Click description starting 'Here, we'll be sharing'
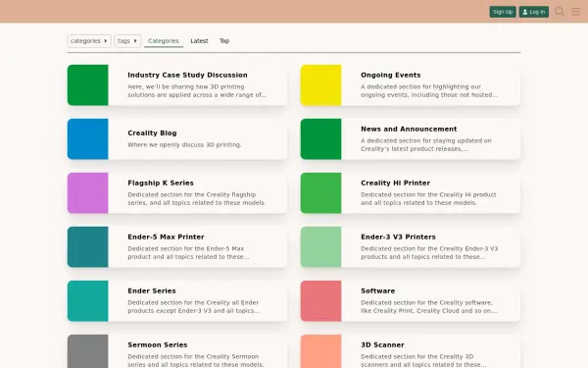The height and width of the screenshot is (368, 588). pos(197,91)
